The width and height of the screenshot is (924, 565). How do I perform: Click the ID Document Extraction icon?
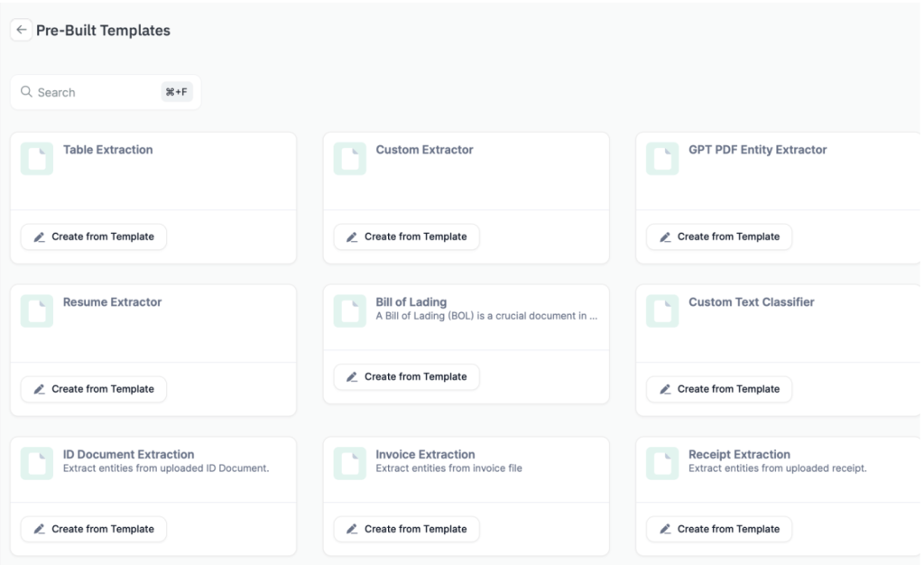pos(36,462)
